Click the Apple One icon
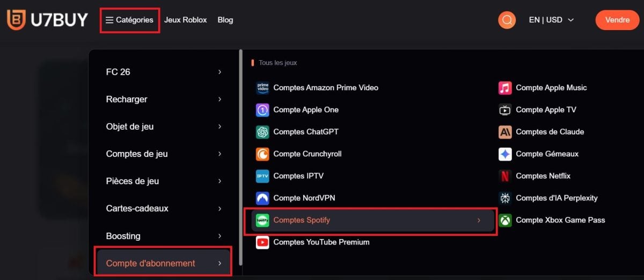This screenshot has width=644, height=280. (262, 110)
